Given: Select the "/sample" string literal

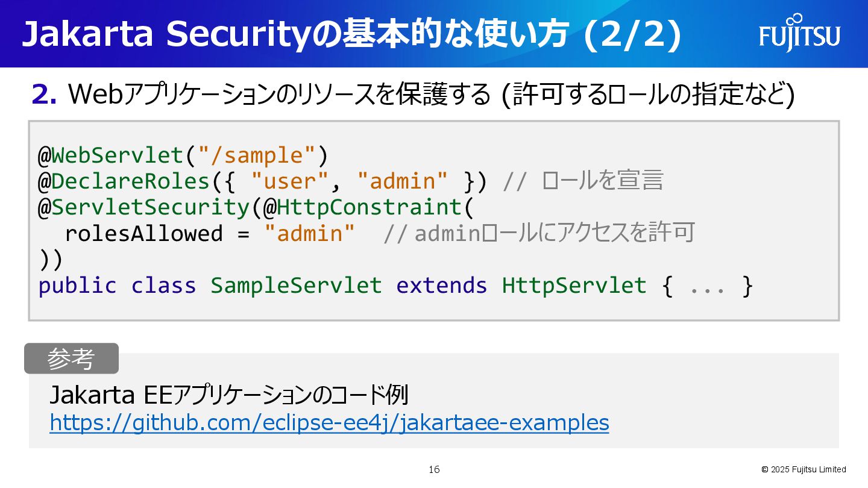Looking at the screenshot, I should coord(256,155).
